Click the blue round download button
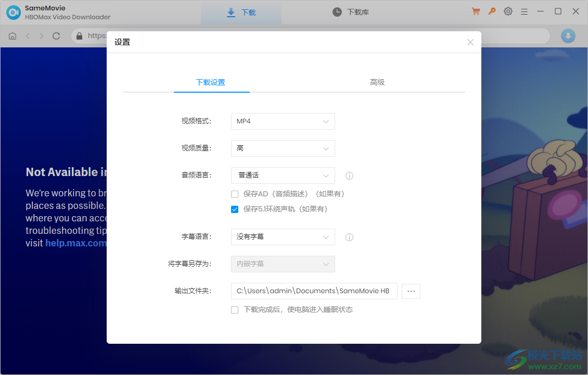Viewport: 588px width, 375px height. [x=568, y=36]
